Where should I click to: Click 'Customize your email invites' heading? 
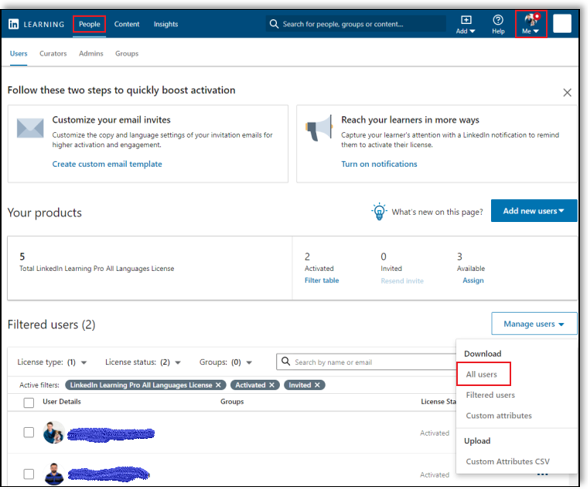click(111, 120)
